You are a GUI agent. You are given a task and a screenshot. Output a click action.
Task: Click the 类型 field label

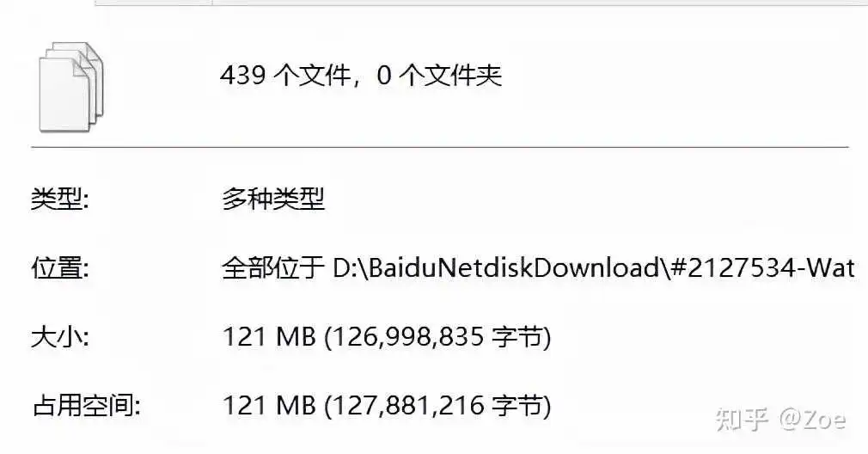tap(60, 199)
